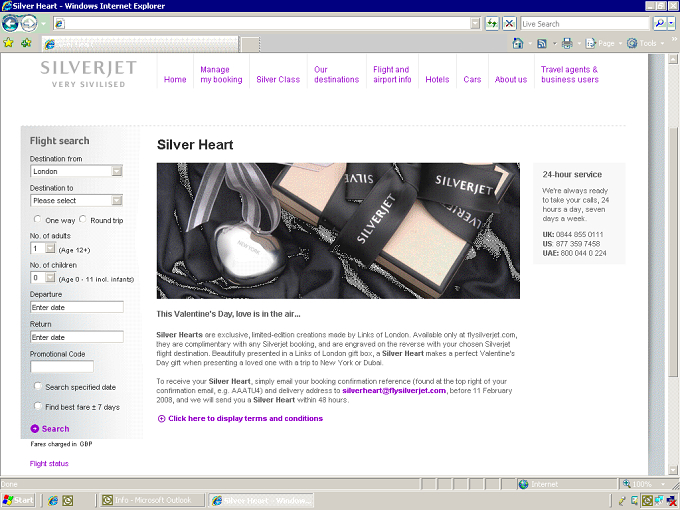Screen dimensions: 680x510
Task: Click the Promotional Code field
Action: 62,366
